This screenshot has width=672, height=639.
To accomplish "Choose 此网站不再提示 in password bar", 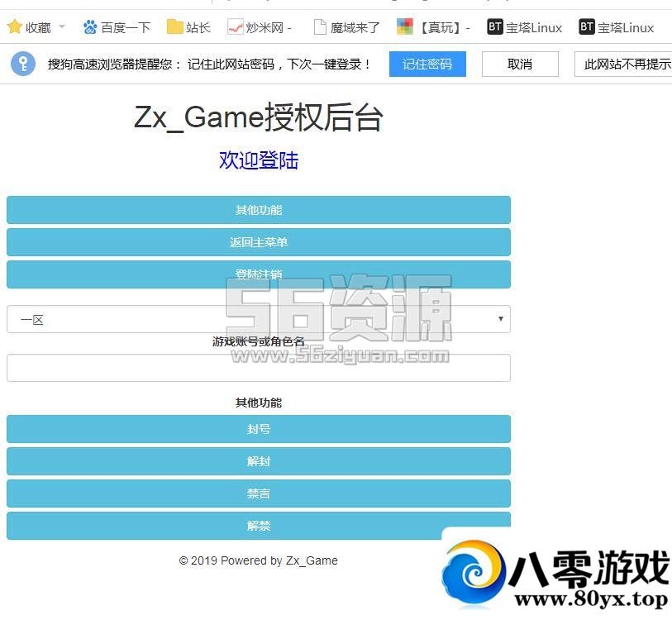I will [x=626, y=64].
